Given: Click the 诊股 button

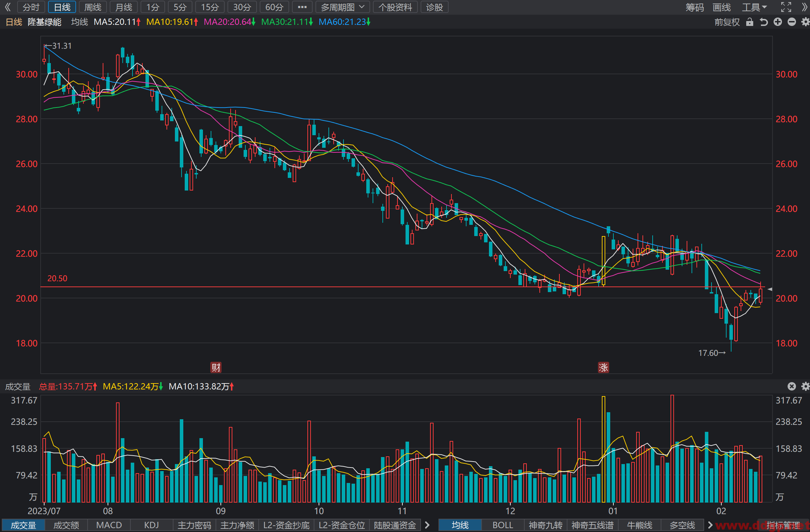Looking at the screenshot, I should (435, 7).
